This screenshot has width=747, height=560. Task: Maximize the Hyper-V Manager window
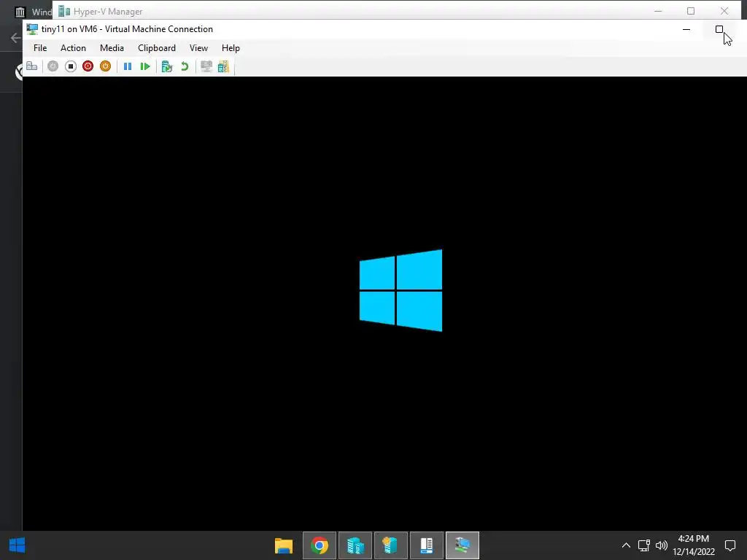point(691,11)
